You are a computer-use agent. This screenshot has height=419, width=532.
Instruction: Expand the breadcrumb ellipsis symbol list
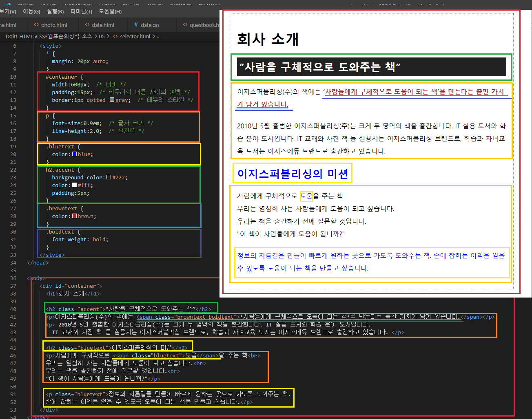point(159,36)
